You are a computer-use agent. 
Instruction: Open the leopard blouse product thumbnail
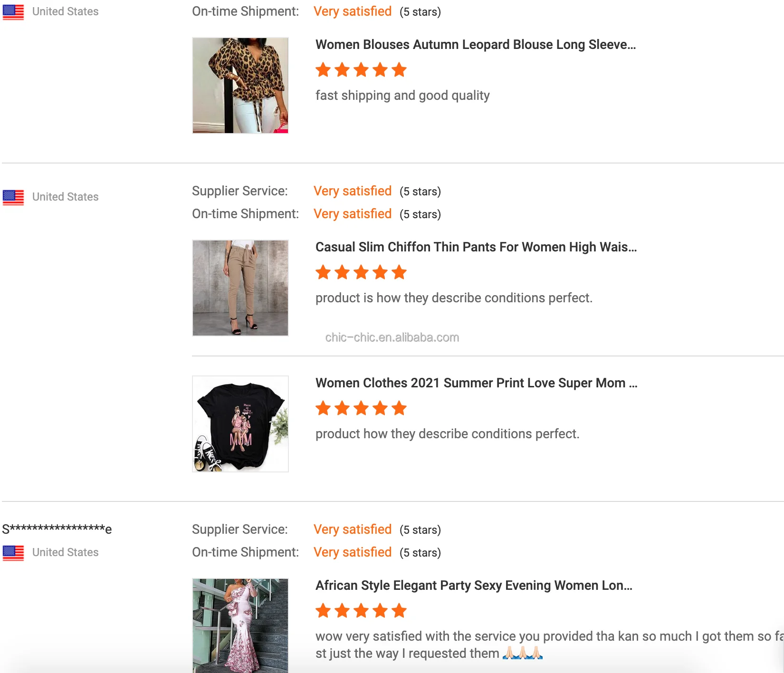240,86
